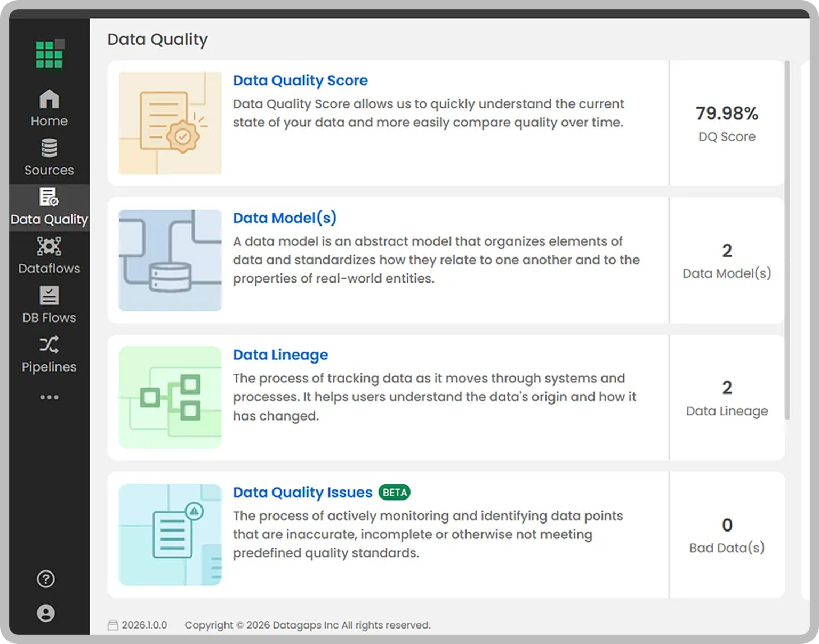The width and height of the screenshot is (819, 644).
Task: Open the Data Quality Score link
Action: click(300, 80)
